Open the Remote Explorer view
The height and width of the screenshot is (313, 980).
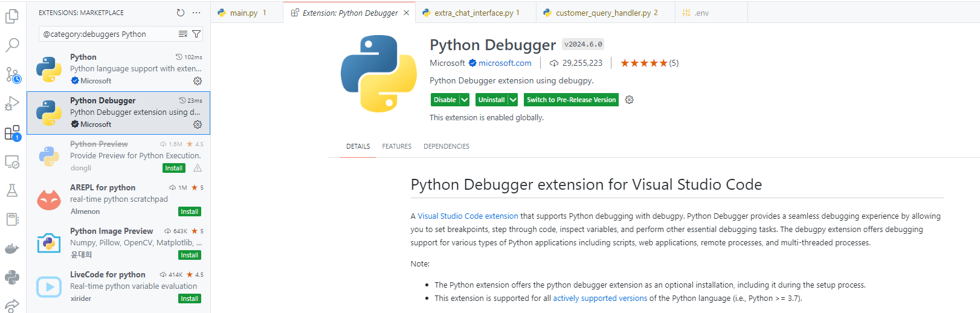[12, 161]
